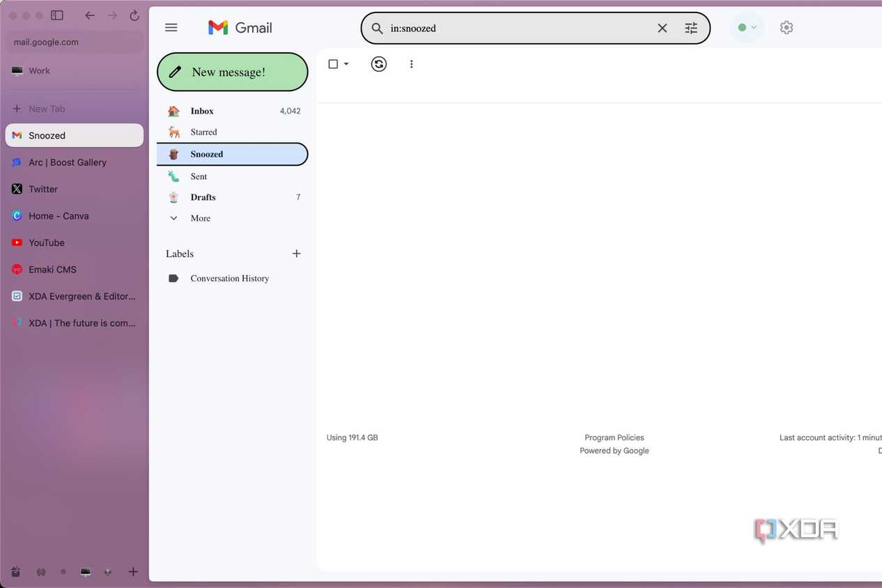The height and width of the screenshot is (588, 882).
Task: Toggle the Arc sidebar icon
Action: coord(57,15)
